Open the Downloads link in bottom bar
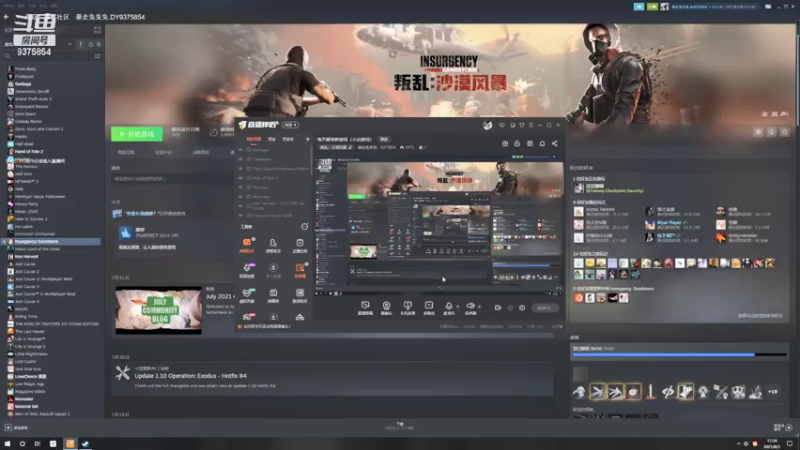 [399, 426]
